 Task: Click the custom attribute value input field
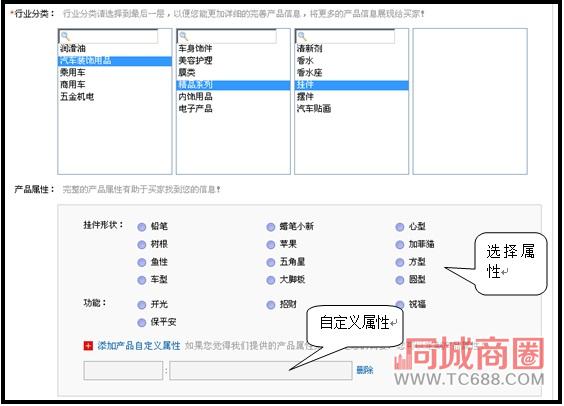[261, 370]
